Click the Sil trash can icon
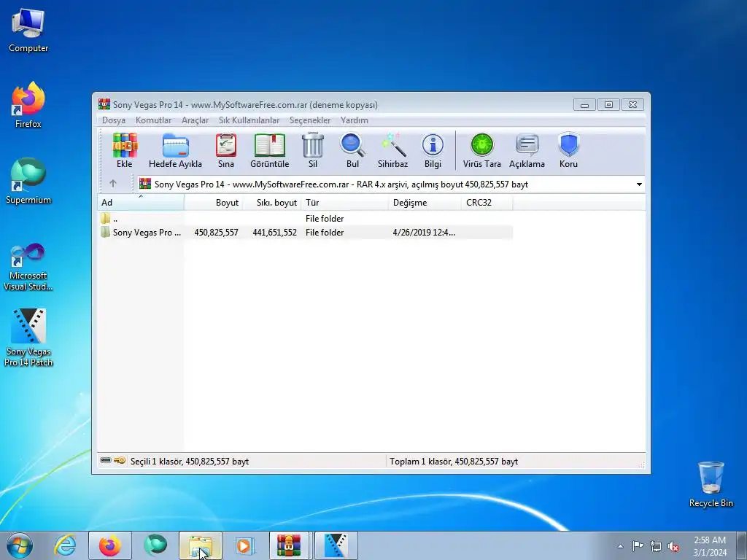 (x=312, y=150)
